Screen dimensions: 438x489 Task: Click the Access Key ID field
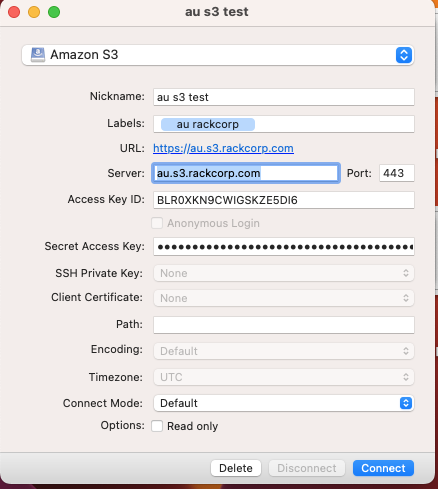pyautogui.click(x=284, y=200)
